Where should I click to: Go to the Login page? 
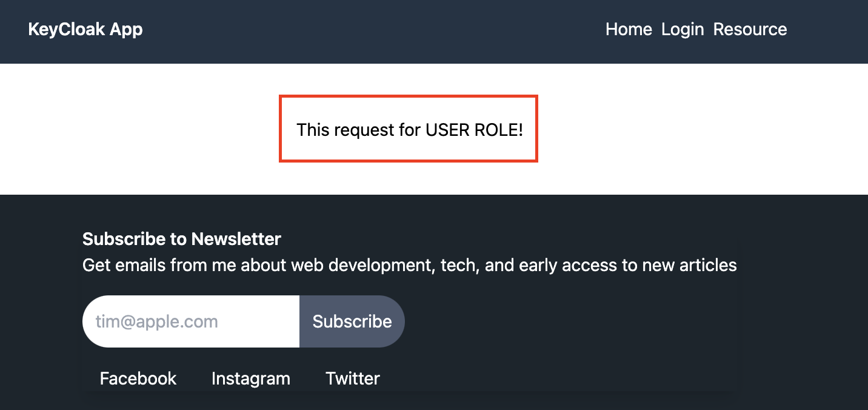tap(683, 29)
